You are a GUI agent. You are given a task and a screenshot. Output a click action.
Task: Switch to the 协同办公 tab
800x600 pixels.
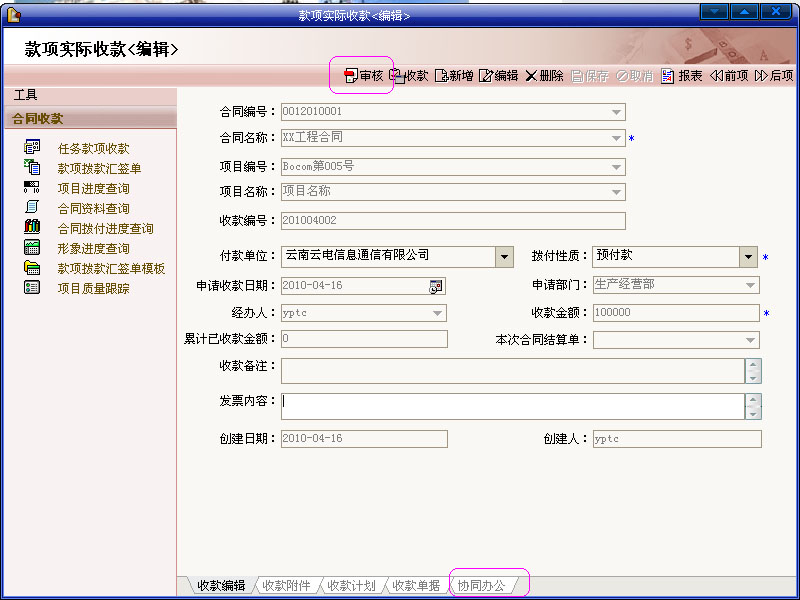point(482,585)
